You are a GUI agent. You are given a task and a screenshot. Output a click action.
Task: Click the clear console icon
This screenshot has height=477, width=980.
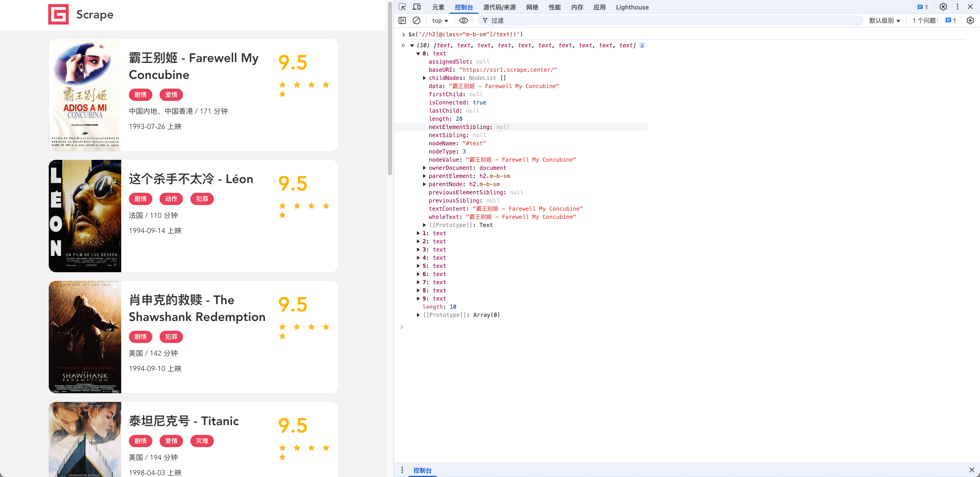416,21
